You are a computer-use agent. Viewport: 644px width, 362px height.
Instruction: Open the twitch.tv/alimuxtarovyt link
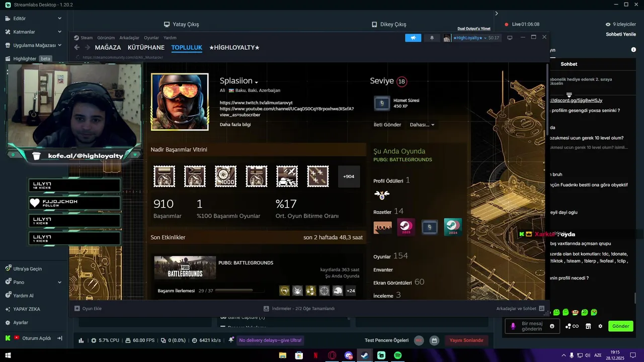point(256,103)
